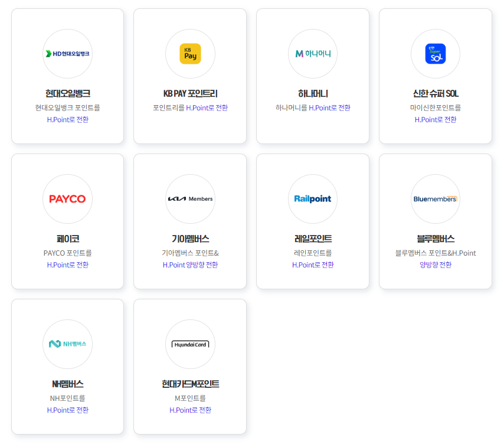Select the Kia Members logo icon
Screen dimensions: 504x444
click(x=190, y=199)
